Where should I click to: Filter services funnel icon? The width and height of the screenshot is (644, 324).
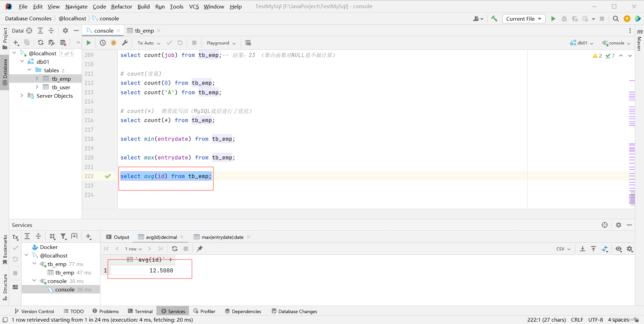63,236
